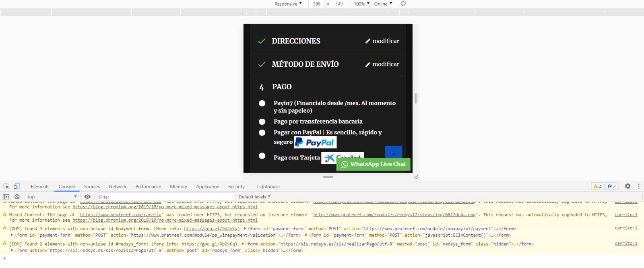Click the WhatsApp Live Chat button
Image resolution: width=644 pixels, height=268 pixels.
click(x=374, y=164)
